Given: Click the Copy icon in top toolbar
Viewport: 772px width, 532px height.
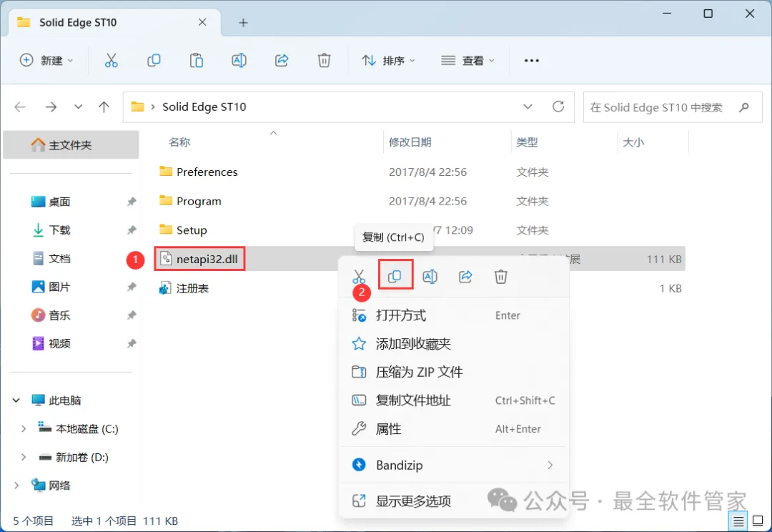Looking at the screenshot, I should [154, 61].
